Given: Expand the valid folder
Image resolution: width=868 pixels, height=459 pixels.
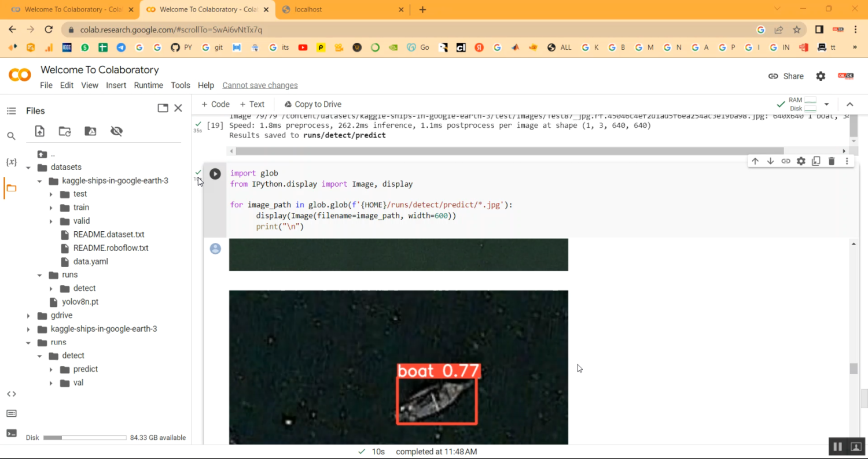Looking at the screenshot, I should click(x=52, y=221).
